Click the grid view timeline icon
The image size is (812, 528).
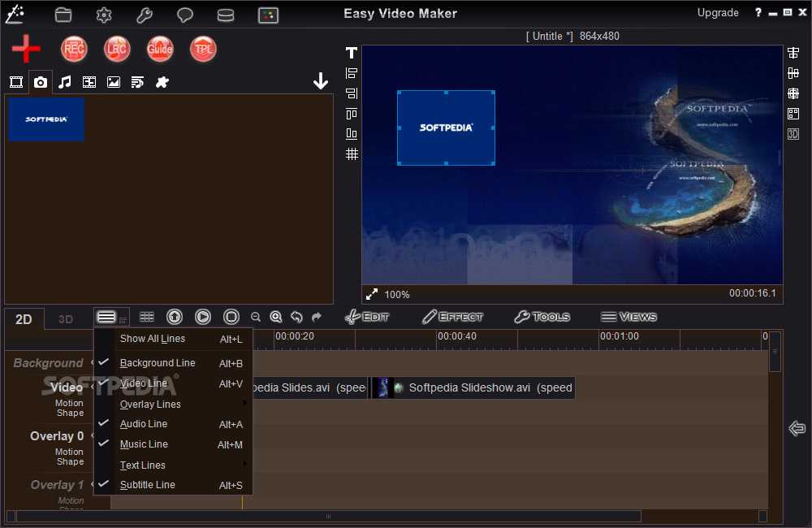pos(147,317)
